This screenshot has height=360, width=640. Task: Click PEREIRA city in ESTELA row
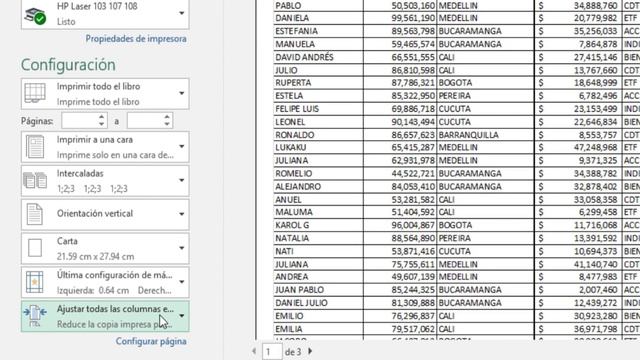point(455,96)
